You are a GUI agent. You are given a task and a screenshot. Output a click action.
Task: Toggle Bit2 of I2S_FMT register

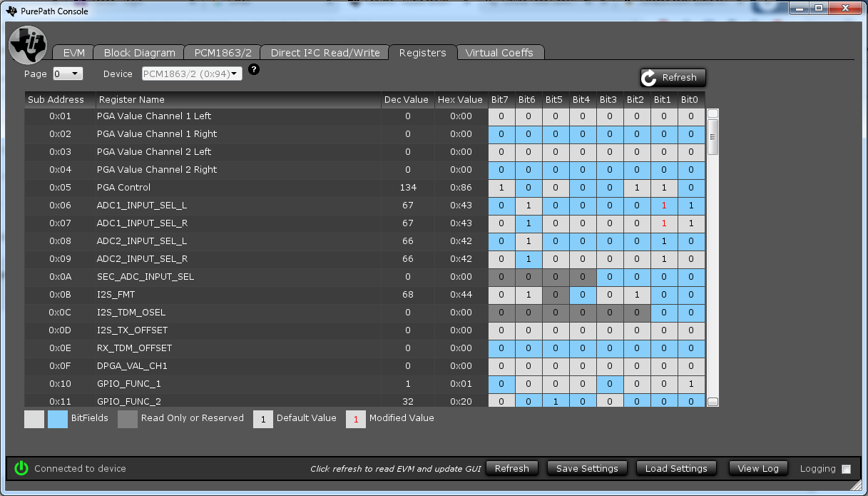(x=637, y=295)
